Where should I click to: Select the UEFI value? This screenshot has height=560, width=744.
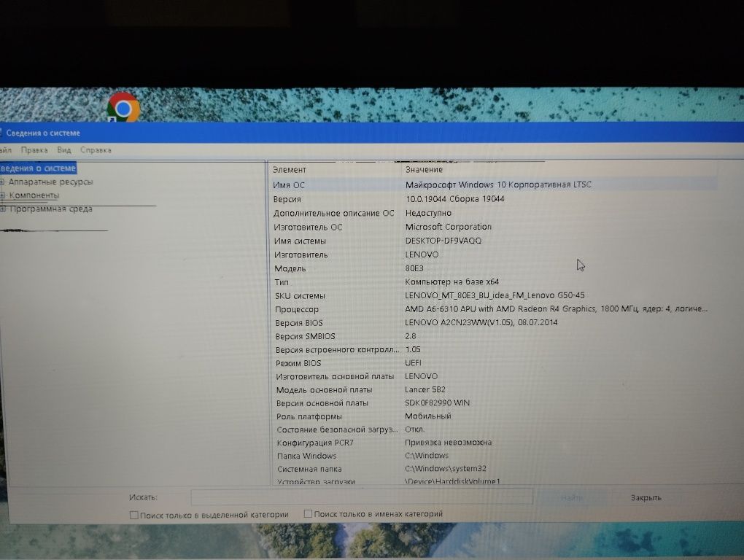click(x=413, y=362)
